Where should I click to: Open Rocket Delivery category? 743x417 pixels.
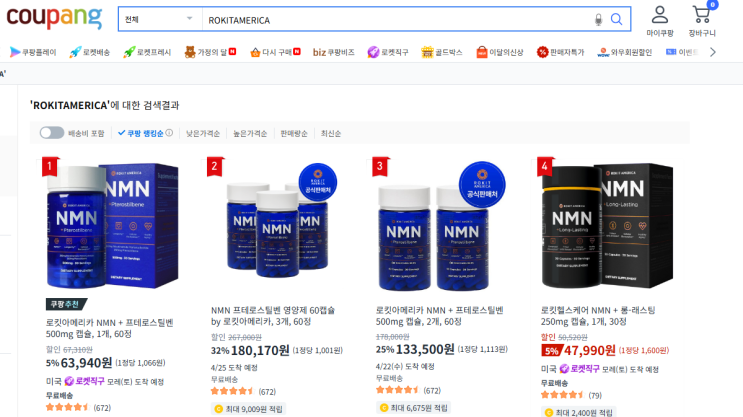[90, 52]
